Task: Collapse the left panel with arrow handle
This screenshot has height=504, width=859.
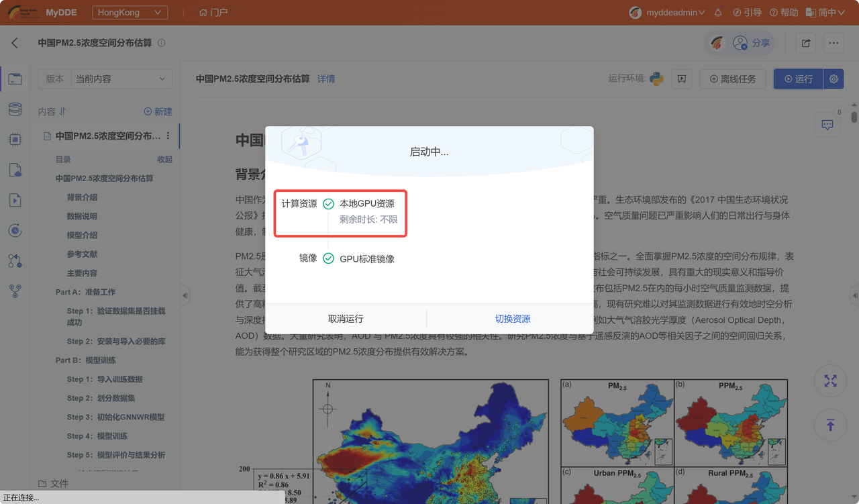Action: [x=185, y=295]
